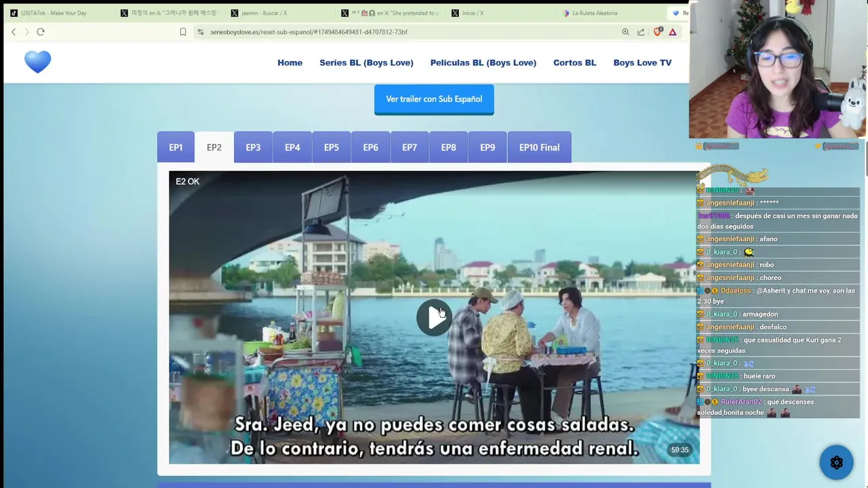Open the Cortos BL nav link
868x488 pixels.
574,62
